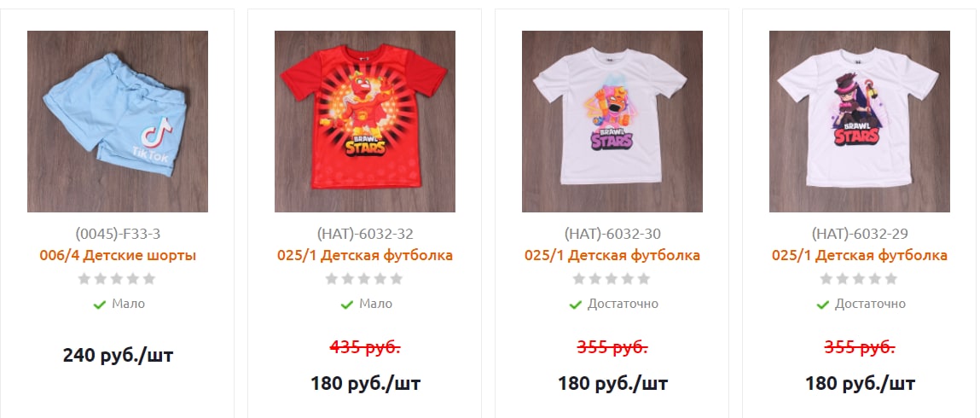Screen dimensions: 980x418
Task: Click the green checkmark beside 'Мало' for shorts
Action: [99, 305]
